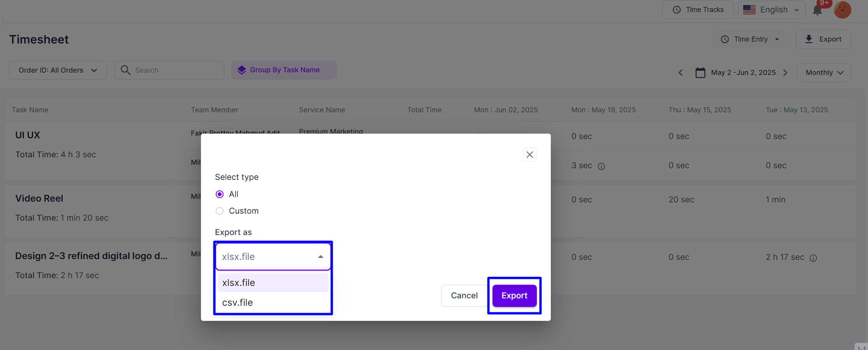Click the calendar icon for date range
Image resolution: width=868 pixels, height=350 pixels.
coord(700,73)
